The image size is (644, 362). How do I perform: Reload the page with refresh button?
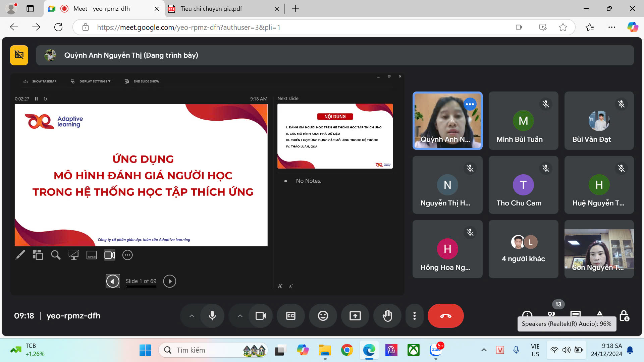pos(58,27)
